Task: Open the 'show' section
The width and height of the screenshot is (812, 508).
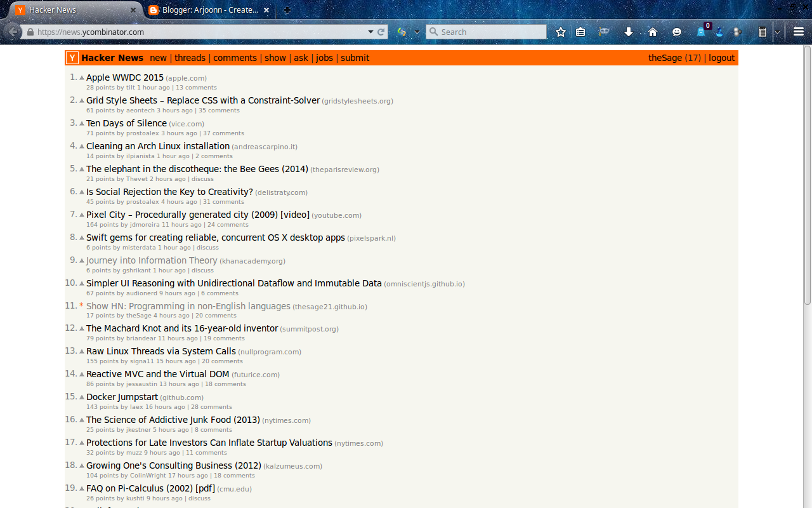Action: tap(275, 58)
